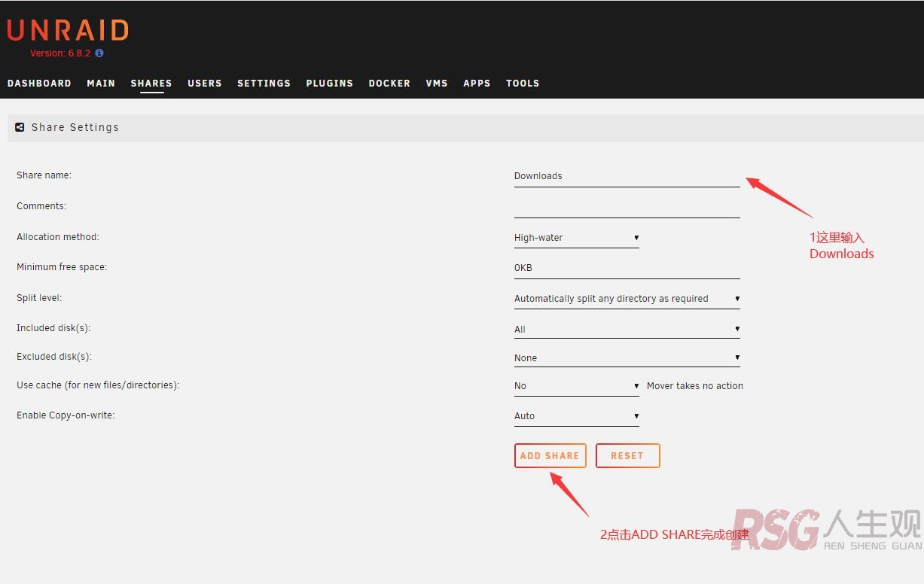Click the Share name input field

(x=627, y=176)
